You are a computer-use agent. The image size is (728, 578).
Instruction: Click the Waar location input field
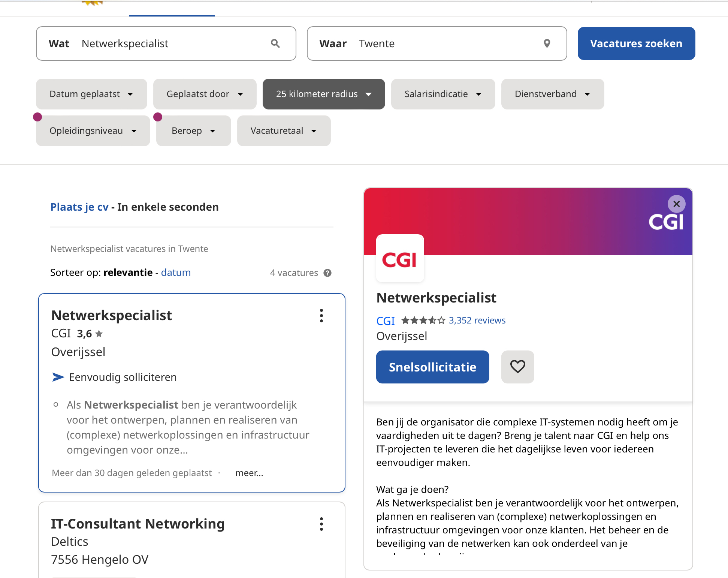(446, 43)
